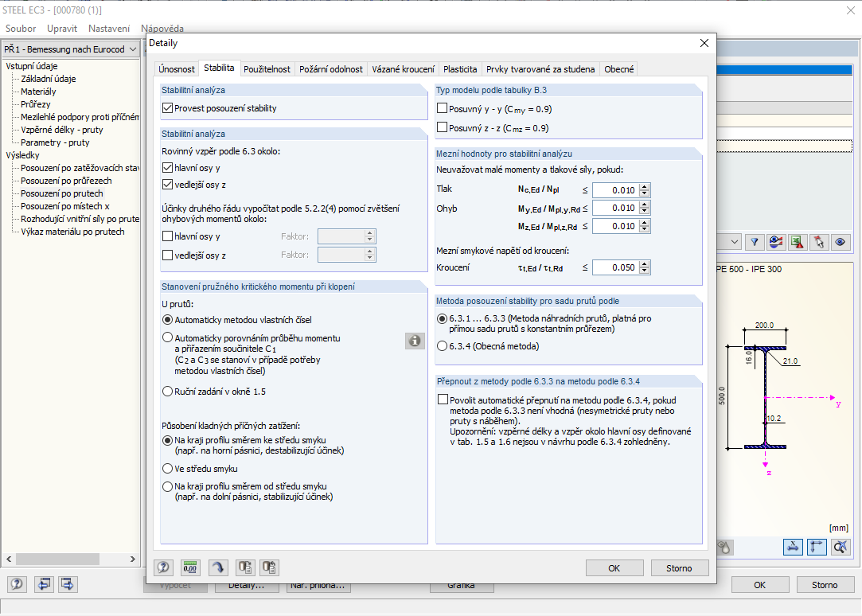Increase the Tlak Nc,Ed/Npl limit value
This screenshot has width=862, height=616.
(x=645, y=187)
